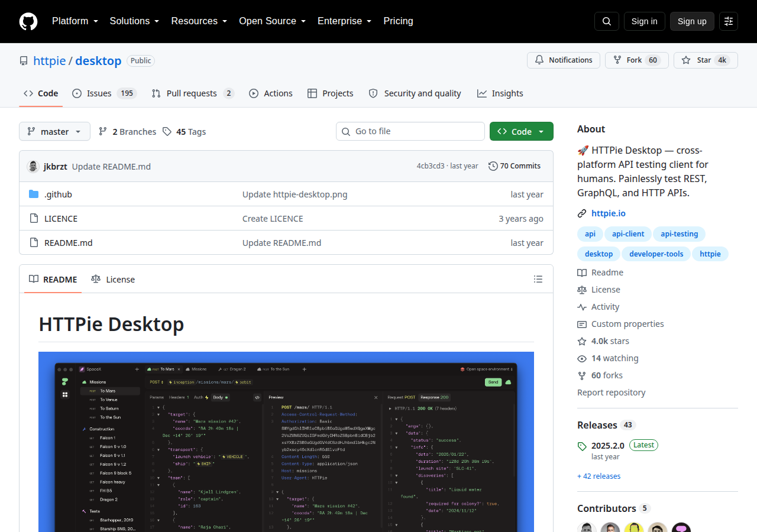Expand the green Code dropdown button
The image size is (757, 532).
pyautogui.click(x=522, y=131)
